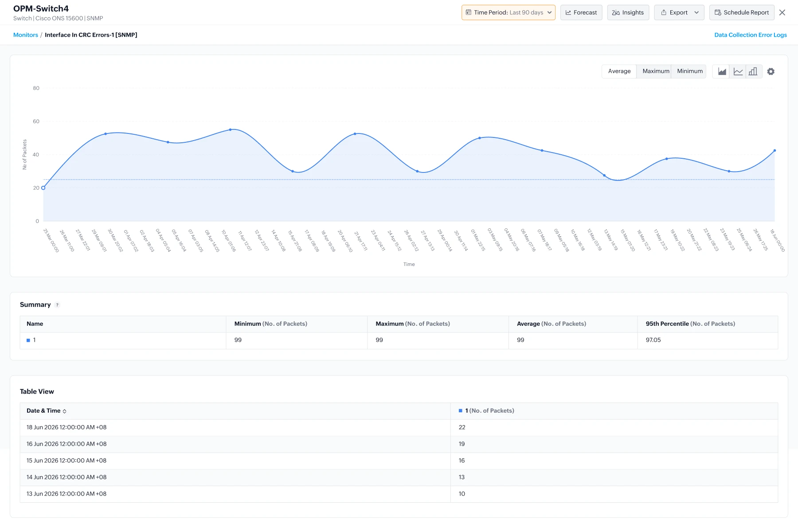Select row 15 Jun 2026 12:00:00 AM +08
798x532 pixels.
click(x=399, y=461)
